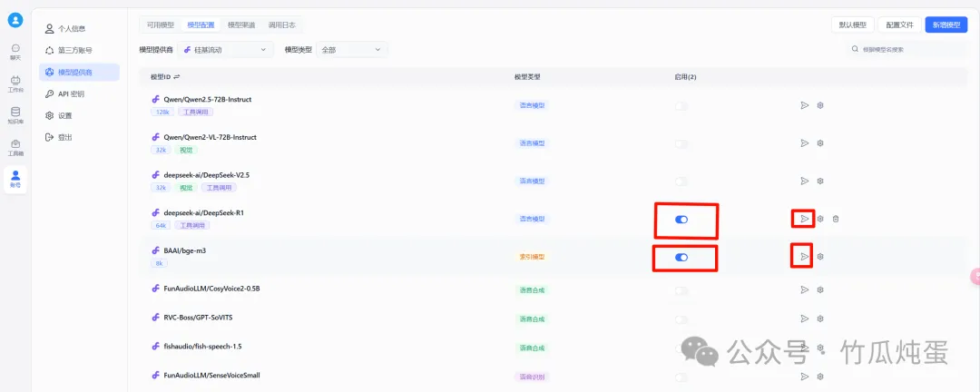Click the 语音识别 tag for SenseVoiceSmall
980x392 pixels.
(x=531, y=377)
